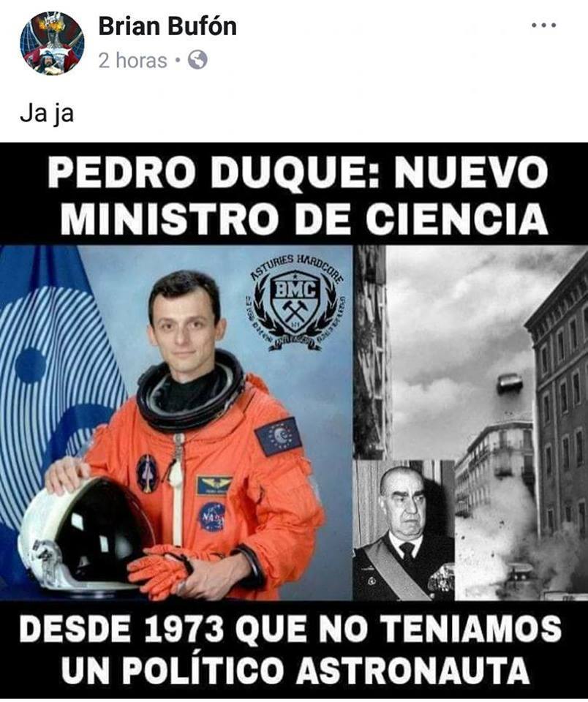588x702 pixels.
Task: Open the three-dots post options menu
Action: click(543, 26)
